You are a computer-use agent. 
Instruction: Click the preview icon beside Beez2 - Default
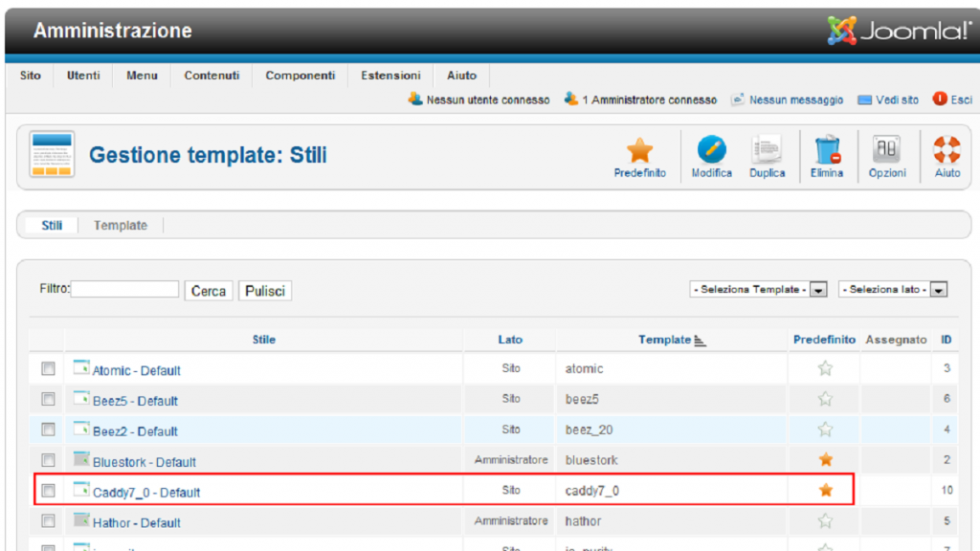(81, 429)
